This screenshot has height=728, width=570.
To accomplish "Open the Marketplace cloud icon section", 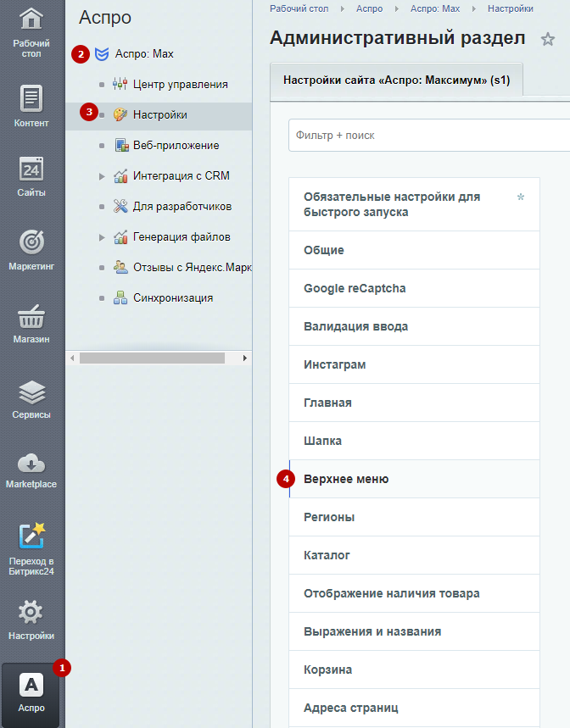I will click(31, 463).
